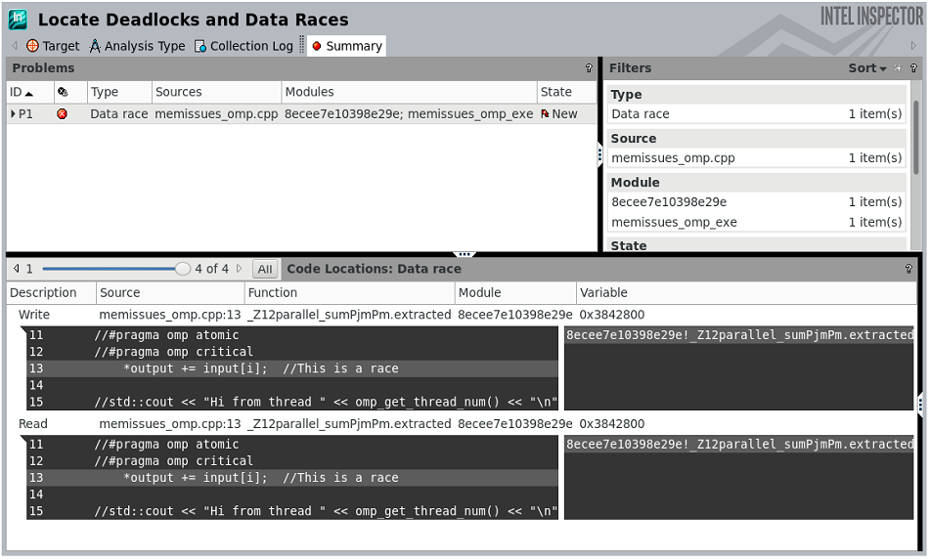
Task: Click the Code Locations help icon
Action: (908, 269)
